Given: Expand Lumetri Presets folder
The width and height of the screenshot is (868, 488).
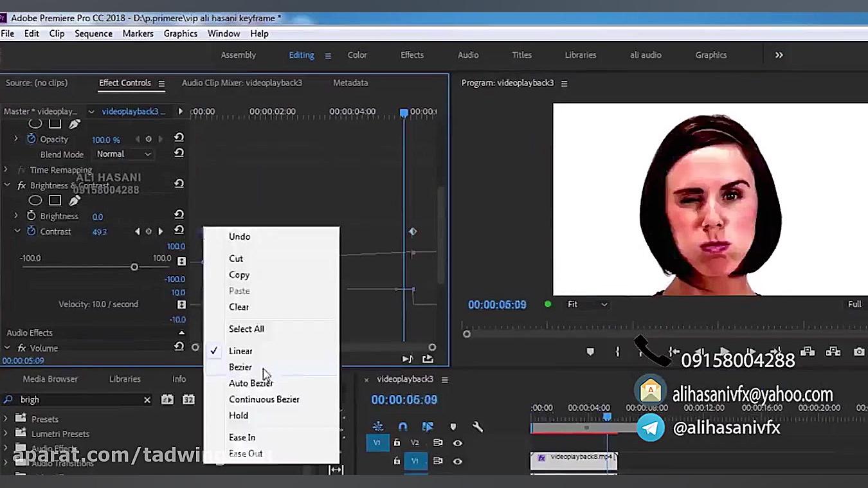Looking at the screenshot, I should [x=6, y=434].
